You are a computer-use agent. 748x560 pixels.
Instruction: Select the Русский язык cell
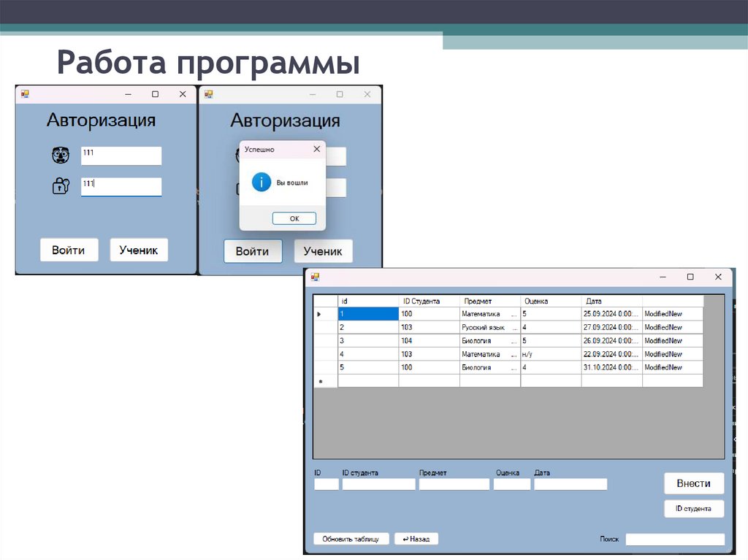point(490,327)
